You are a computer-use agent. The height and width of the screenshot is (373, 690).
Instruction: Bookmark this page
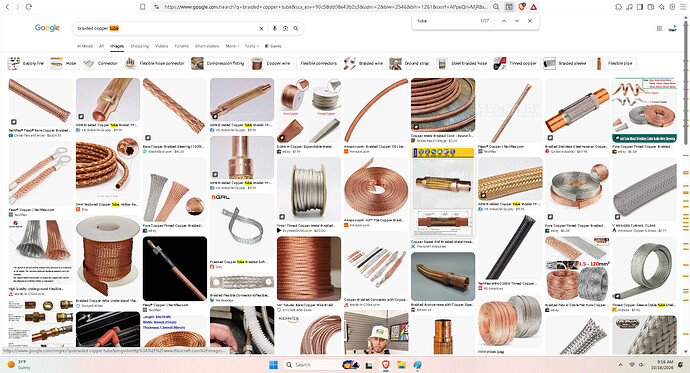point(143,7)
